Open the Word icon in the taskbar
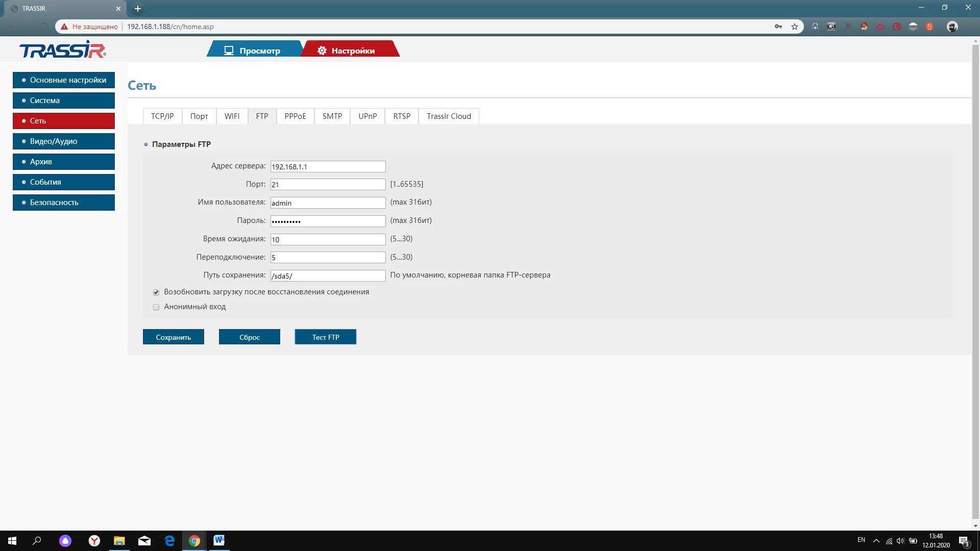Image resolution: width=980 pixels, height=551 pixels. click(x=219, y=540)
